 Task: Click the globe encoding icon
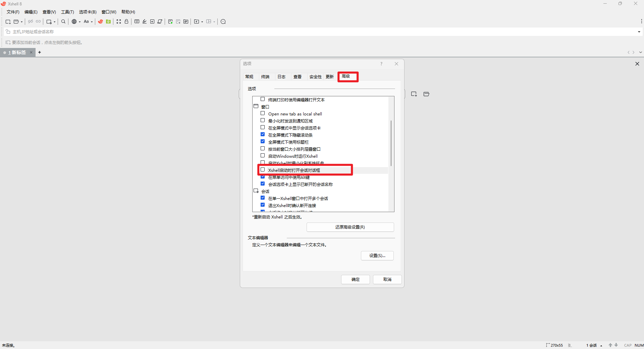(x=74, y=21)
